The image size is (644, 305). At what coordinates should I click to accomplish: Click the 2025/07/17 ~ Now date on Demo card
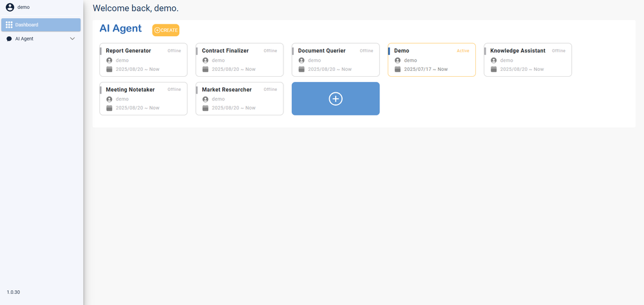pos(426,69)
